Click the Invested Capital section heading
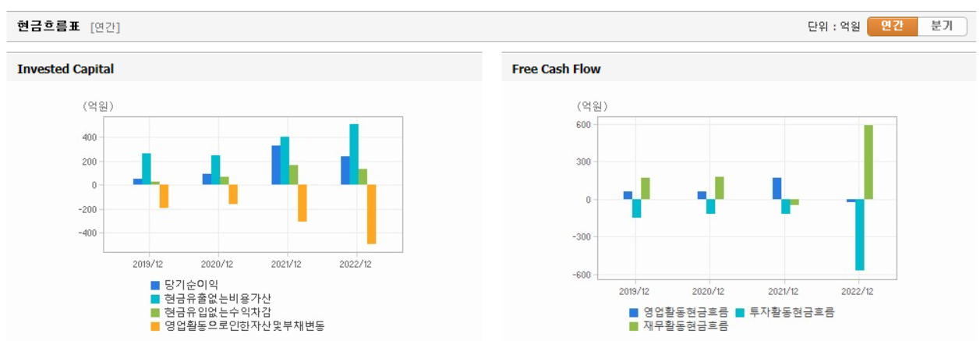 pos(65,69)
